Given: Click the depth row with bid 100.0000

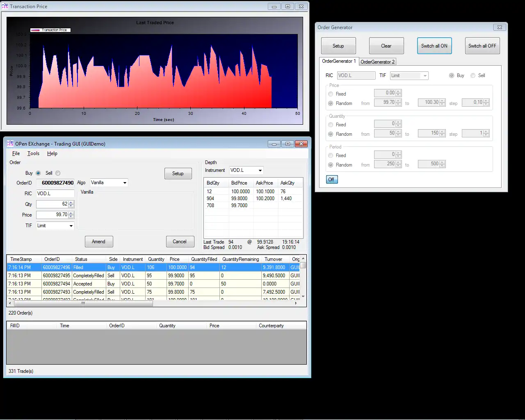Looking at the screenshot, I should coord(253,192).
